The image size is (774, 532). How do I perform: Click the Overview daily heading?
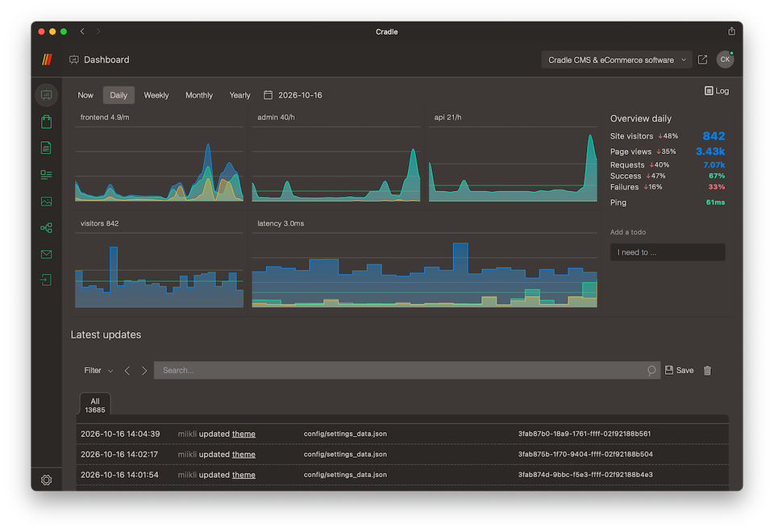641,118
